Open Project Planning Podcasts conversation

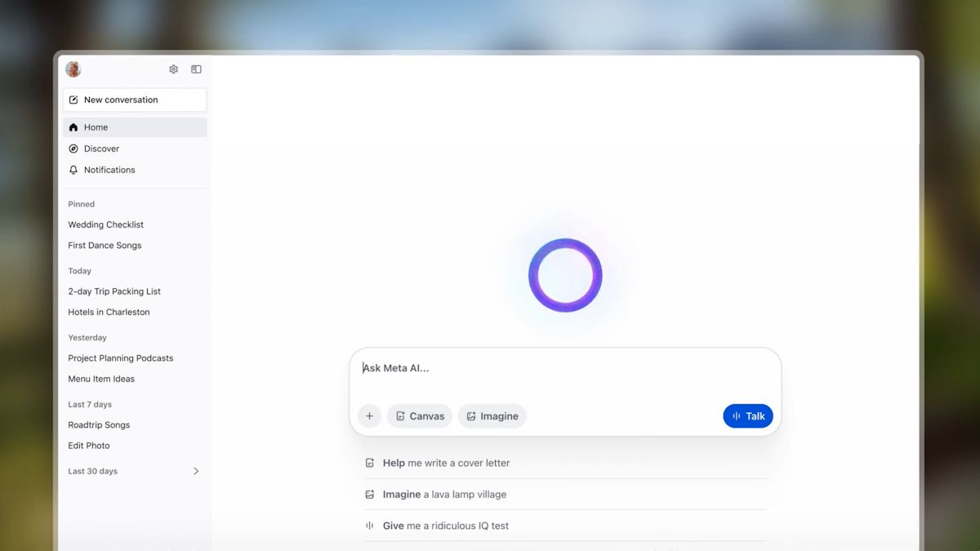[x=121, y=358]
